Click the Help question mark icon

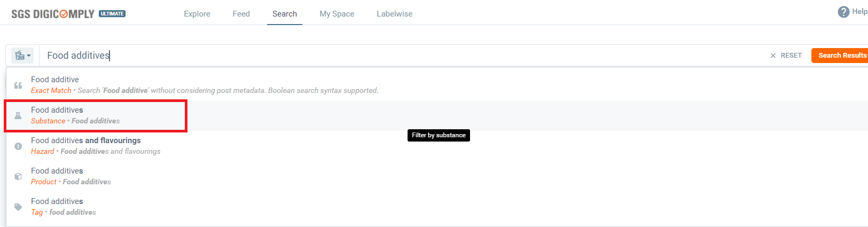(x=843, y=12)
